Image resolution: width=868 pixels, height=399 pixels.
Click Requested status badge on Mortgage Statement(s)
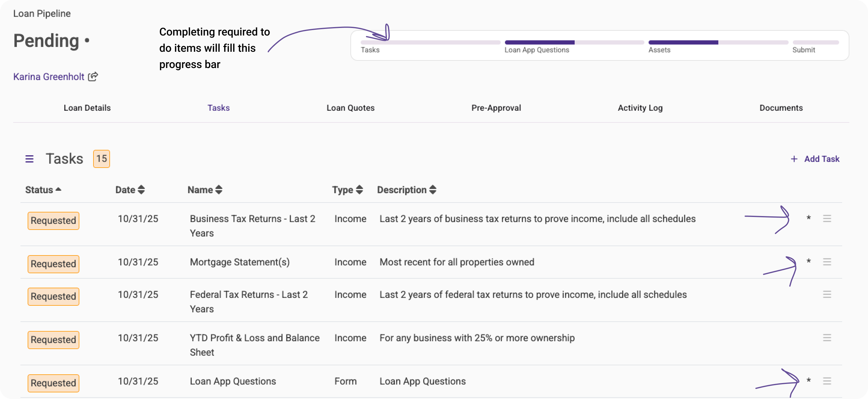click(53, 264)
